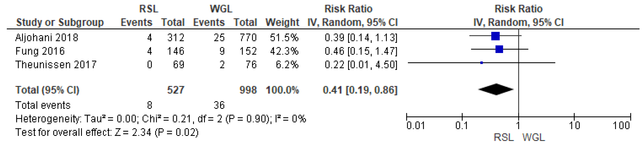644x148 pixels.
Task: Click the Study or Subgroup column header
Action: (60, 23)
